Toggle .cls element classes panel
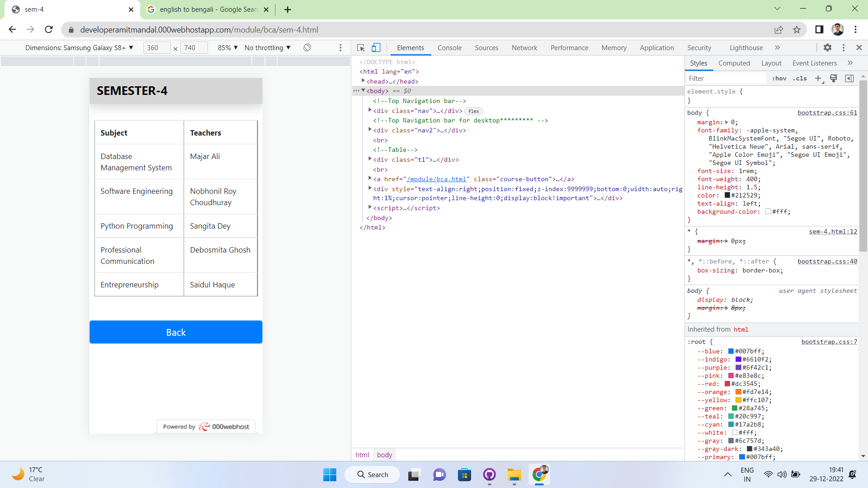868x488 pixels. (800, 78)
